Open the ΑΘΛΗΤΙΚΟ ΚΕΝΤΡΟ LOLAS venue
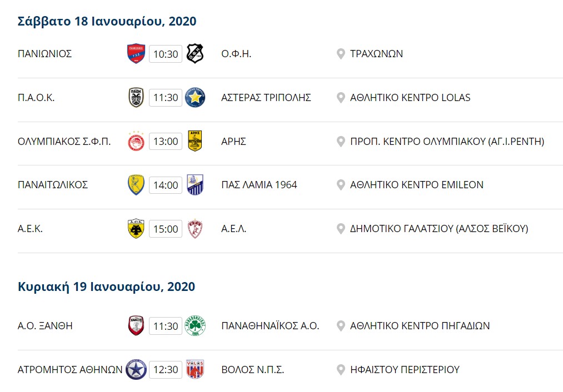Screen dimensions: 563x392 pyautogui.click(x=410, y=98)
